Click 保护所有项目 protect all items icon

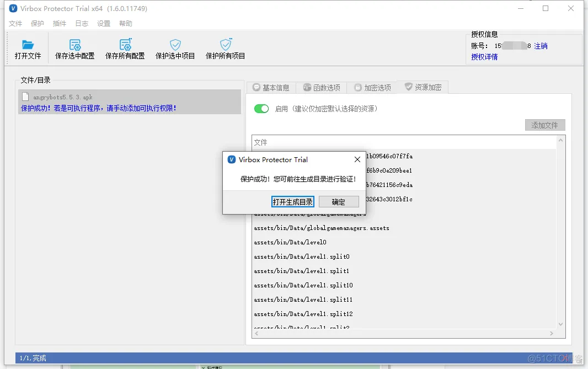226,44
